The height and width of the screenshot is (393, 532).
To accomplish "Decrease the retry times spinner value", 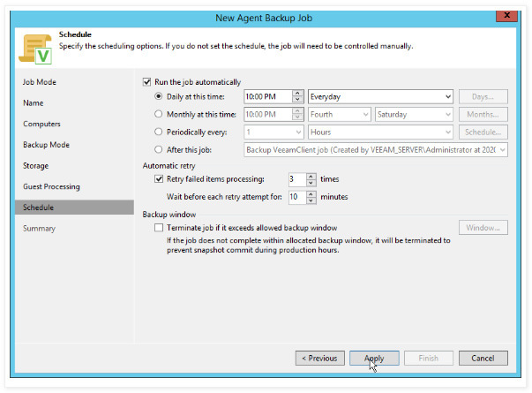I will (x=311, y=184).
